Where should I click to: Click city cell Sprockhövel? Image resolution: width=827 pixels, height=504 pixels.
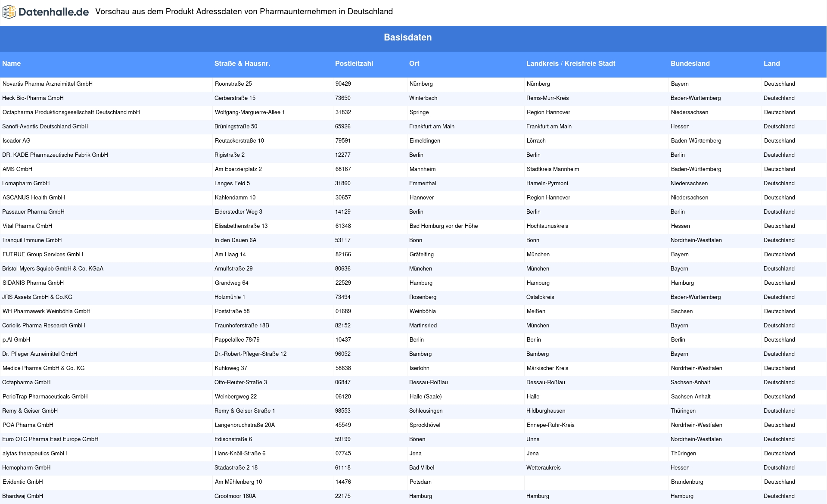(425, 425)
